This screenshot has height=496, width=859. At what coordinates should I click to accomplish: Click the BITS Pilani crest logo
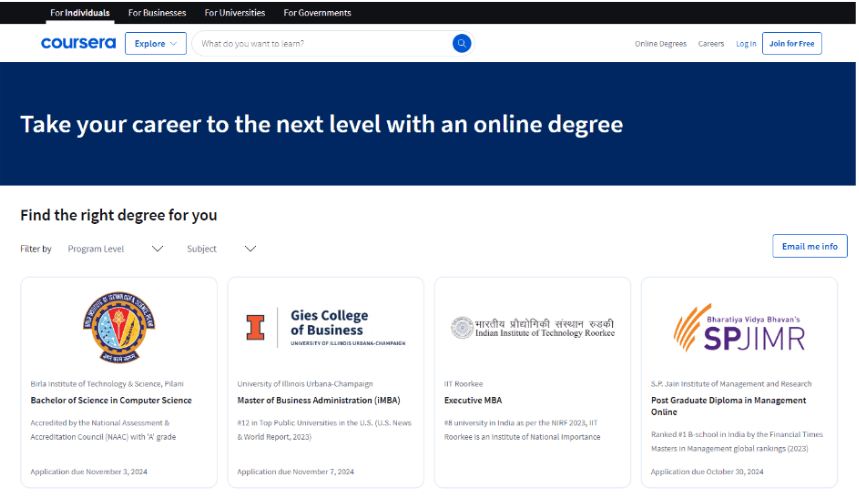119,328
